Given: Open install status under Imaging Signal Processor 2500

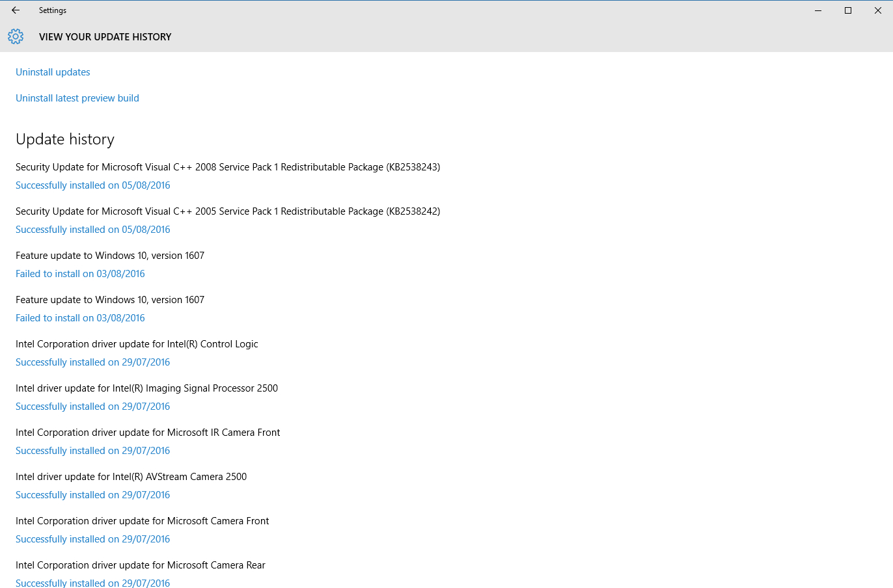Looking at the screenshot, I should click(93, 407).
